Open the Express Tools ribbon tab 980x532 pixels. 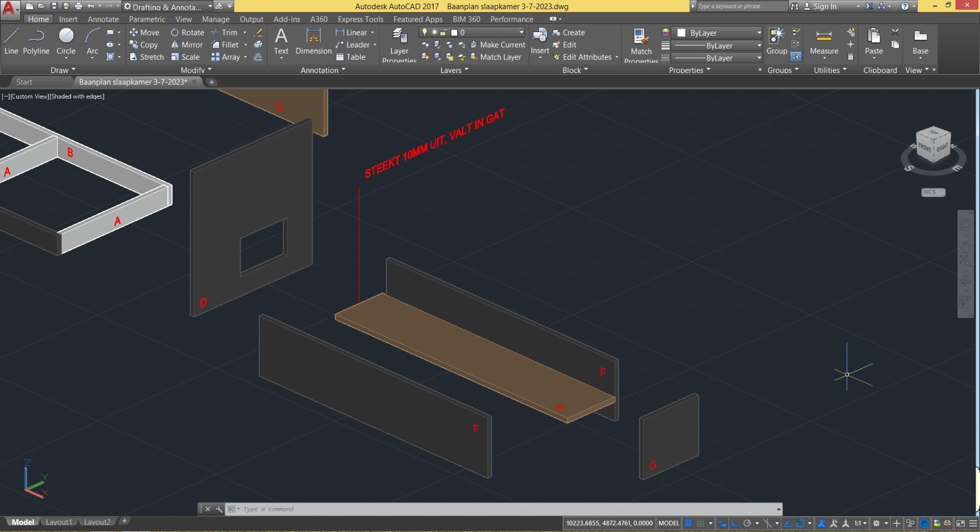(x=360, y=19)
